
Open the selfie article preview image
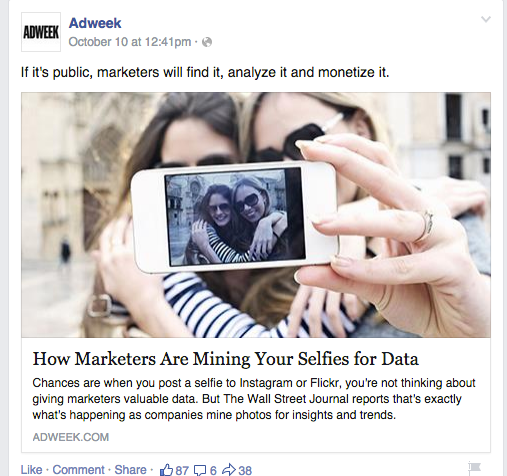pyautogui.click(x=256, y=215)
